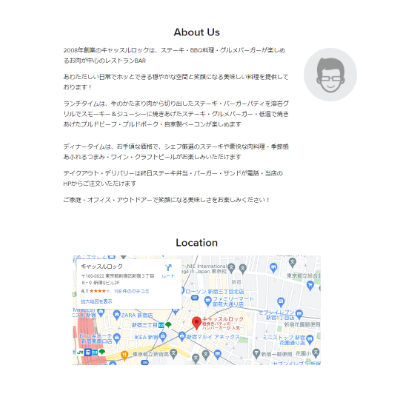Click the IKEA Shinjuku shopping marker
Image resolution: width=400 pixels, height=400 pixels.
pos(162,337)
